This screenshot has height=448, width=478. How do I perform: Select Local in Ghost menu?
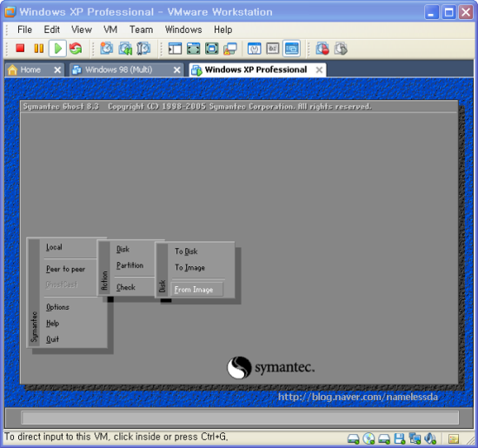tap(54, 247)
